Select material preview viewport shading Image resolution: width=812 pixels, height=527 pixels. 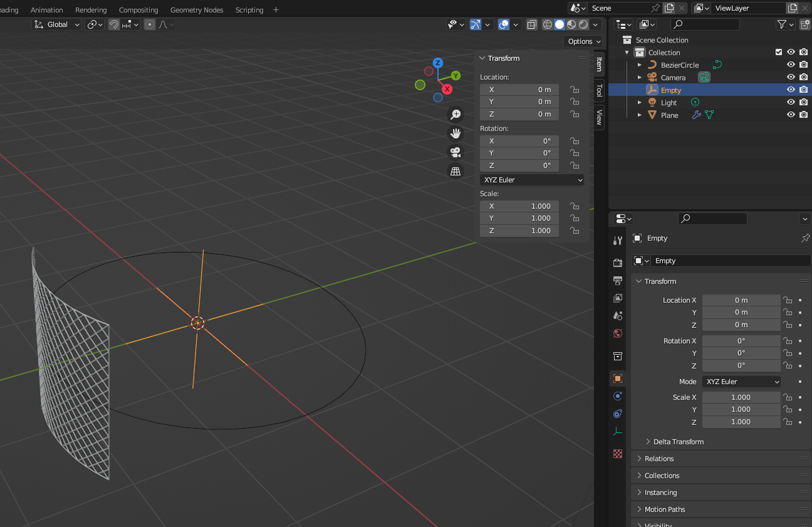pyautogui.click(x=571, y=24)
